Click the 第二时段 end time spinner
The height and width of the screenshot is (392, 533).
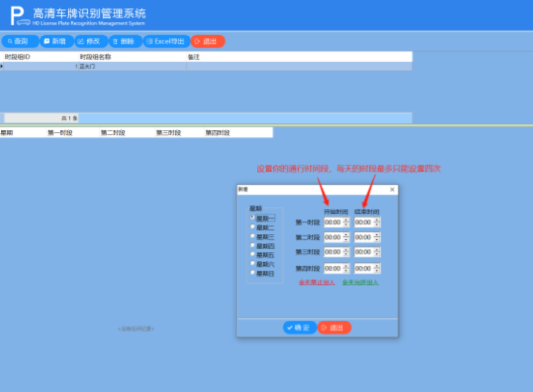point(377,237)
